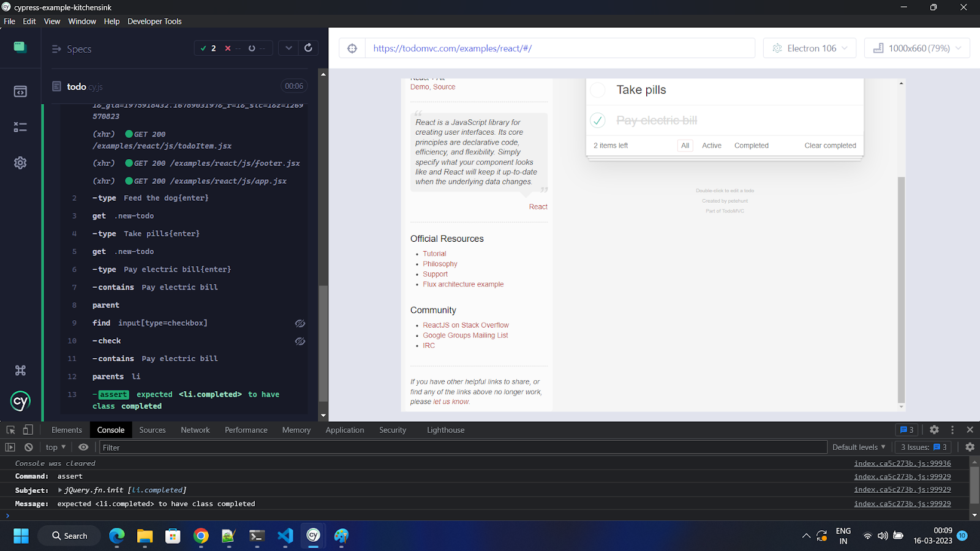The height and width of the screenshot is (551, 980).
Task: Click the Specs list icon in sidebar
Action: [x=20, y=92]
